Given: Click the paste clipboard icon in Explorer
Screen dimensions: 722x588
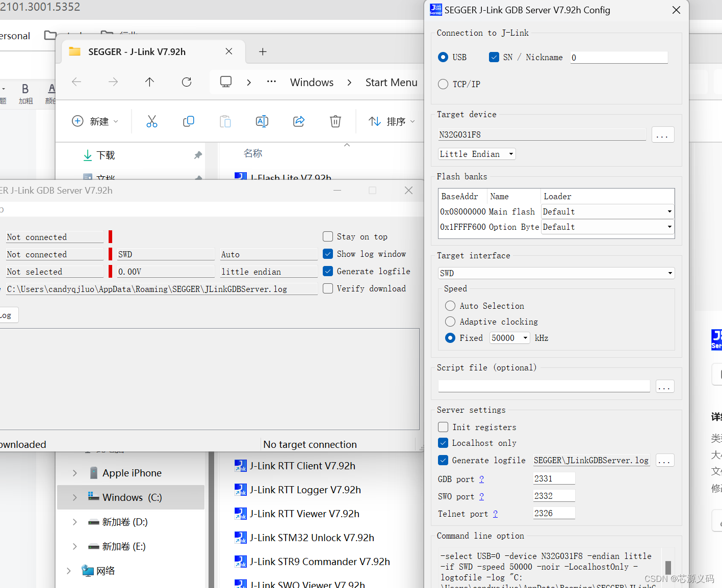Looking at the screenshot, I should tap(225, 121).
